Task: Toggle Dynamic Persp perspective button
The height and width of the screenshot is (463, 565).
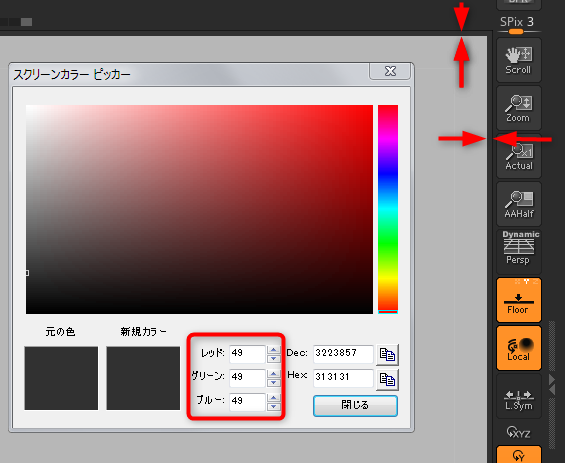Action: tap(519, 252)
